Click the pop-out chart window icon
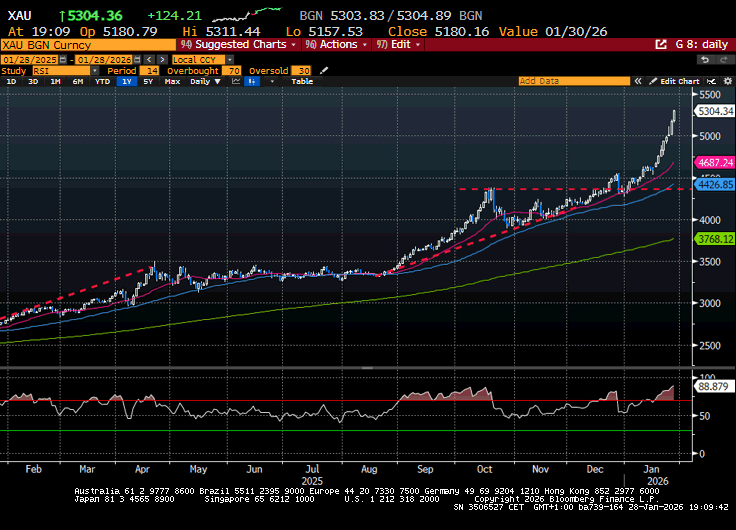Screen dimensions: 736x530 [x=661, y=45]
